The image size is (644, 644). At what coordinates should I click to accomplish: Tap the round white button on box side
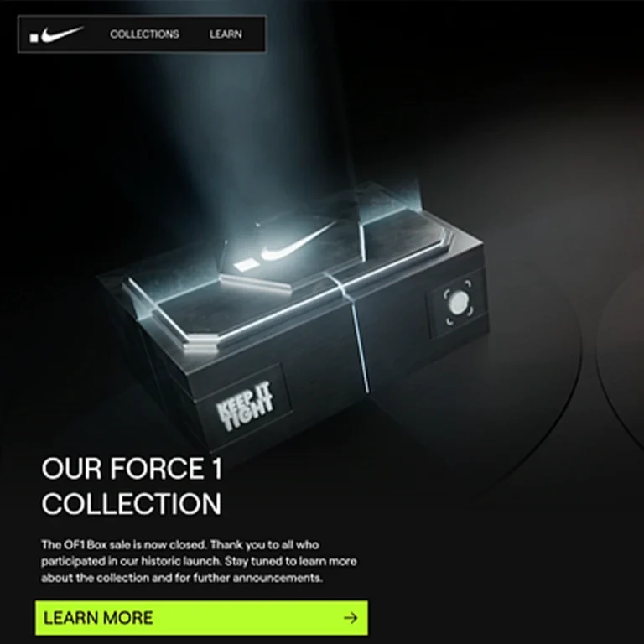[x=459, y=303]
